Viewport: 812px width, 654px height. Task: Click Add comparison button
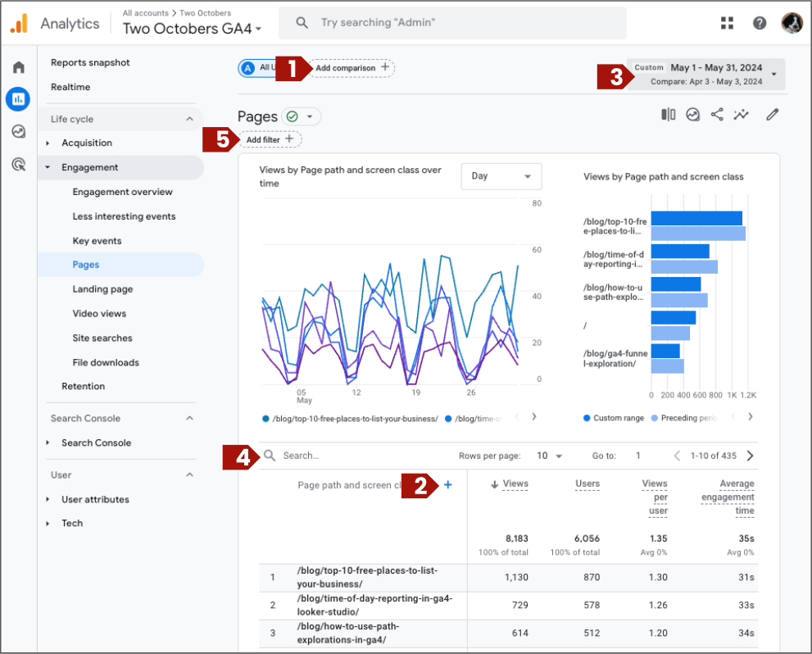pyautogui.click(x=352, y=68)
